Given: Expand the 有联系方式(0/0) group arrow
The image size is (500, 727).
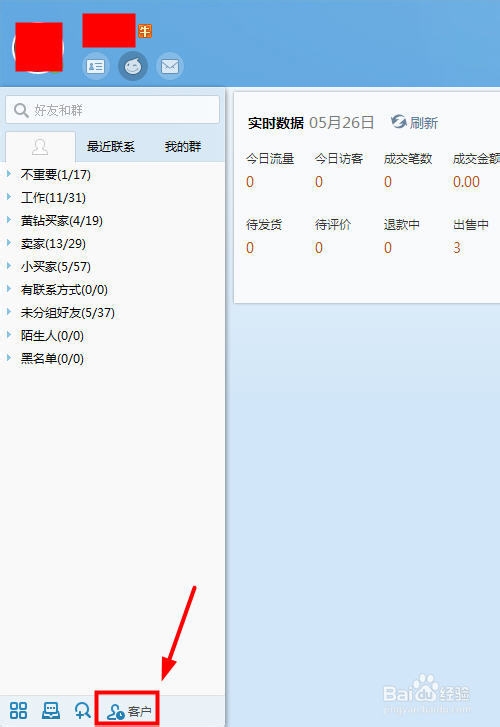Looking at the screenshot, I should [x=9, y=289].
